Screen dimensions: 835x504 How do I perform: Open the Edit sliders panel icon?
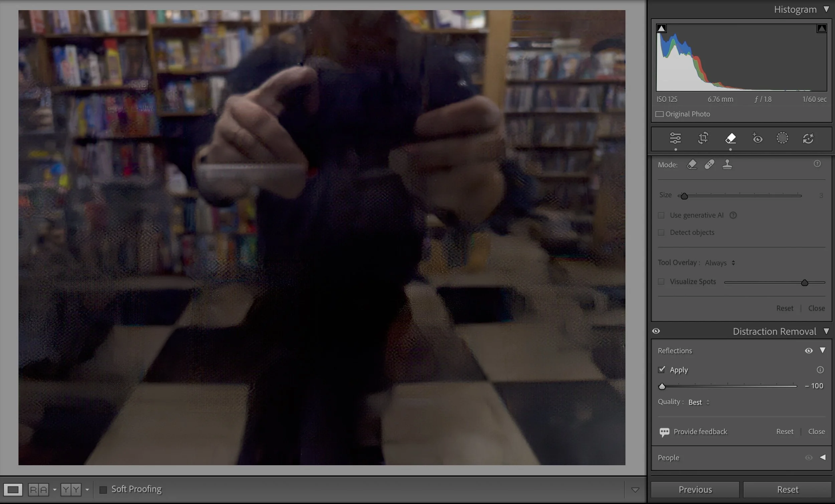675,138
